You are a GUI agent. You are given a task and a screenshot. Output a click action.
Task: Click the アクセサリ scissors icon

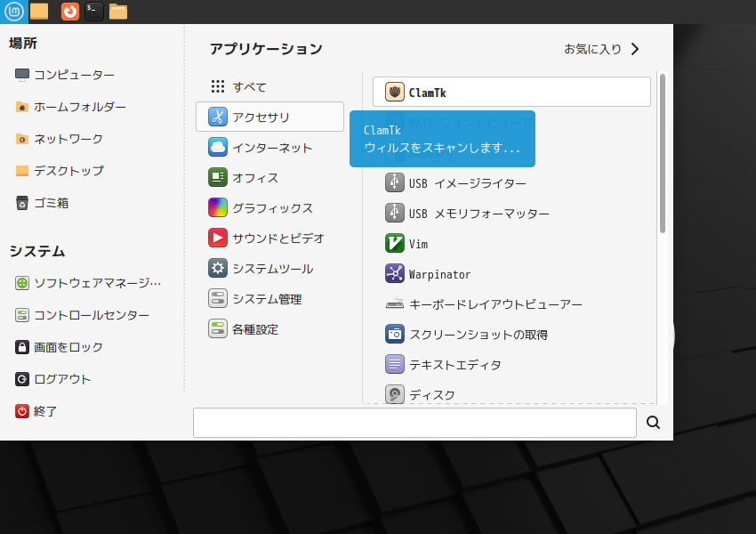point(218,117)
